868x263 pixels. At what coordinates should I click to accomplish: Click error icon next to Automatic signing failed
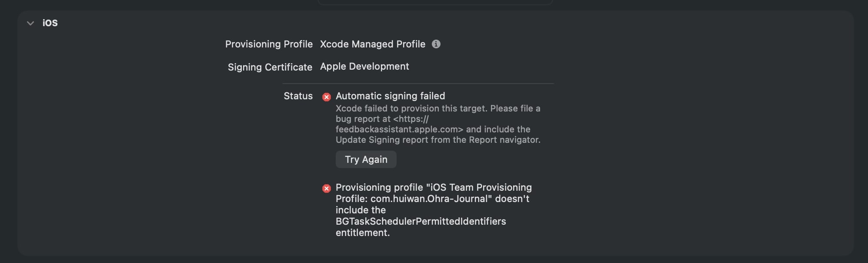pos(327,97)
